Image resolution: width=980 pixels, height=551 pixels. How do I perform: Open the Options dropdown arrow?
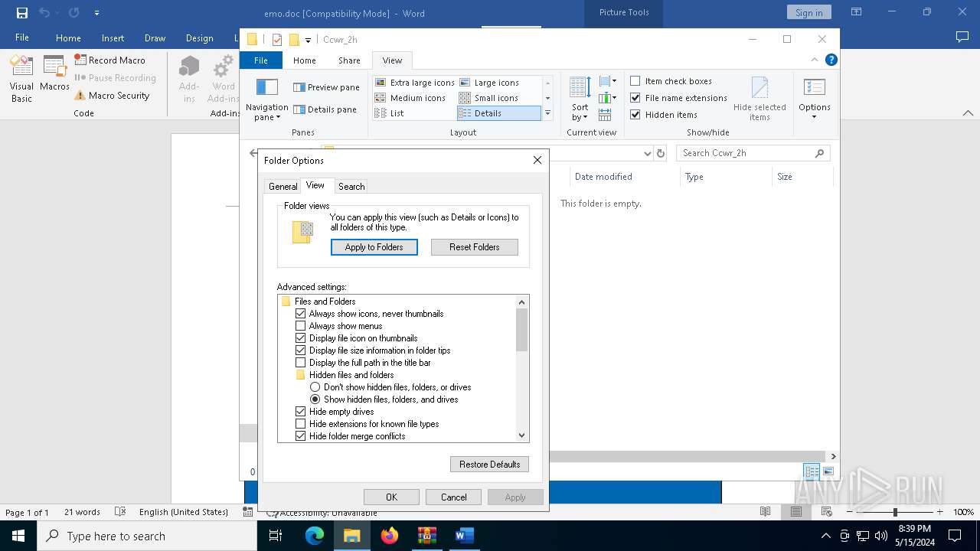click(814, 117)
